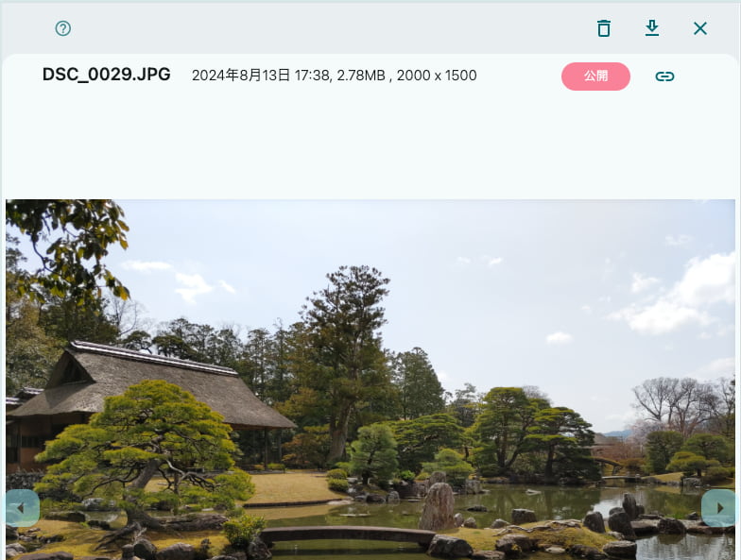Click the tall standing rock by the pond
741x560 pixels.
(x=437, y=506)
